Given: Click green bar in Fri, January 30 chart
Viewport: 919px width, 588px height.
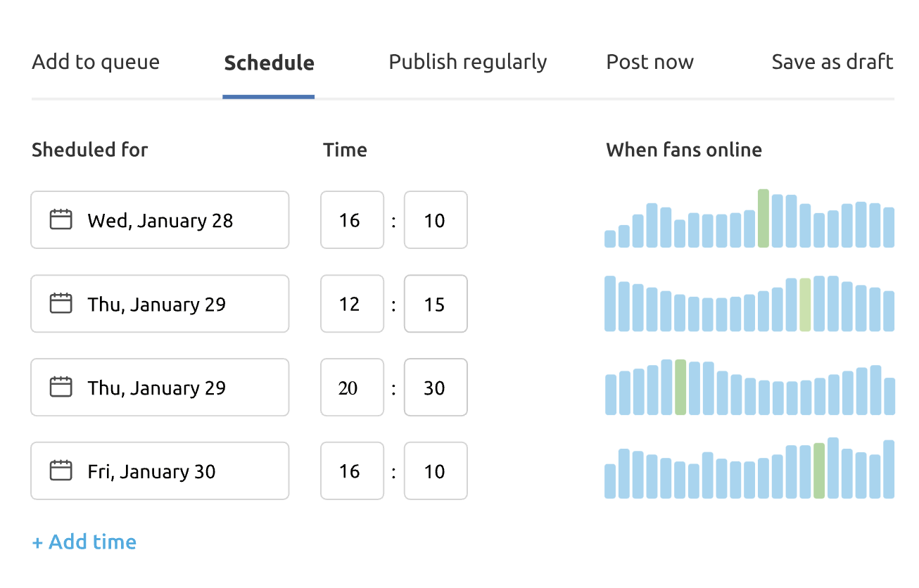Looking at the screenshot, I should pyautogui.click(x=818, y=471).
